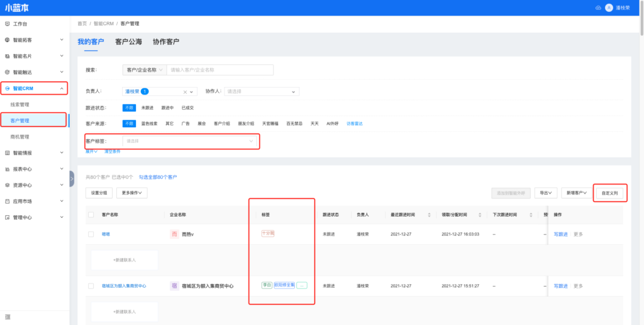Sort by 最近跟进时间 column sort arrows
Screen dimensions: 644x325
click(429, 215)
